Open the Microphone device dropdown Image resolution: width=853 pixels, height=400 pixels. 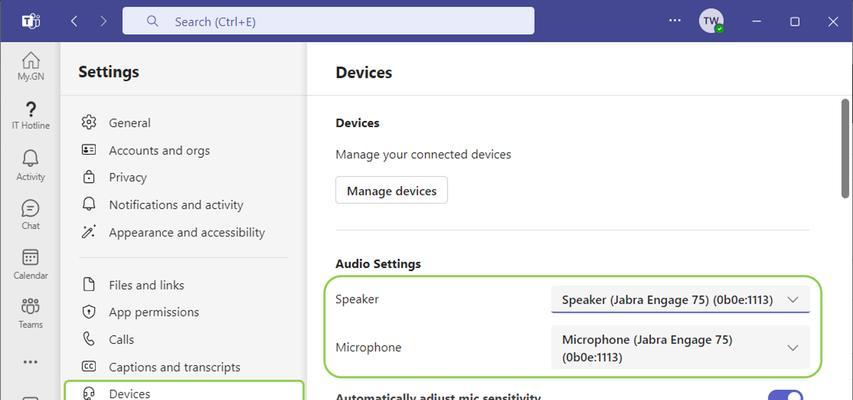coord(680,348)
